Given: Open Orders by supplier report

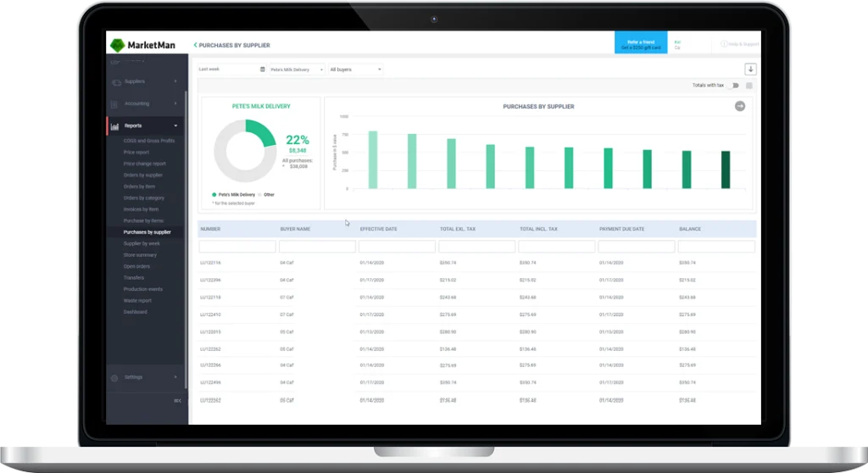Looking at the screenshot, I should (142, 175).
